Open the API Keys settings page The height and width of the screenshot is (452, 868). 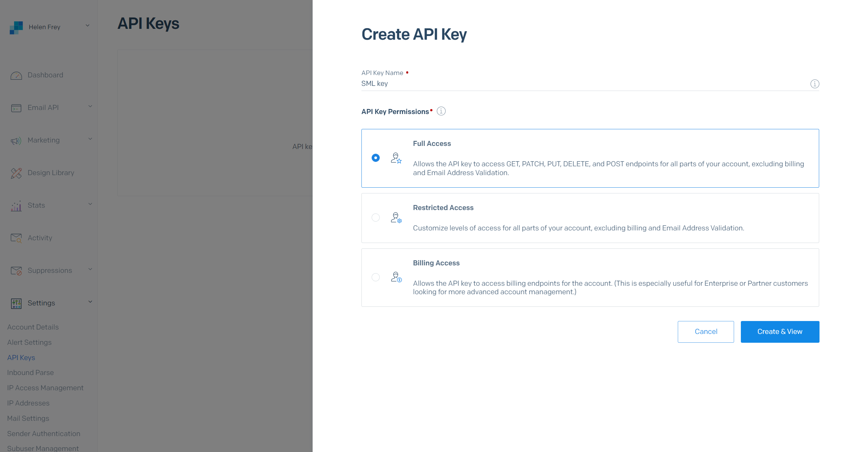click(21, 357)
